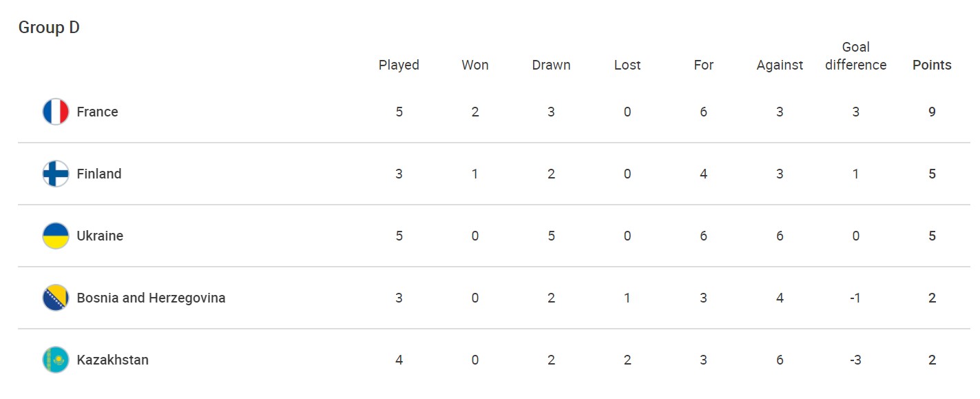This screenshot has width=980, height=399.
Task: Click the Kazakhstan flag icon
Action: [56, 360]
